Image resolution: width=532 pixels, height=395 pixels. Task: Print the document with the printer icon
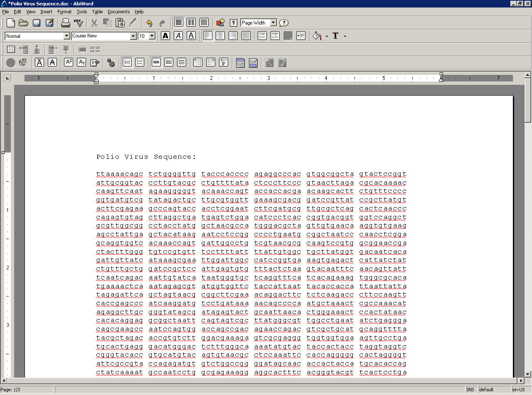65,23
